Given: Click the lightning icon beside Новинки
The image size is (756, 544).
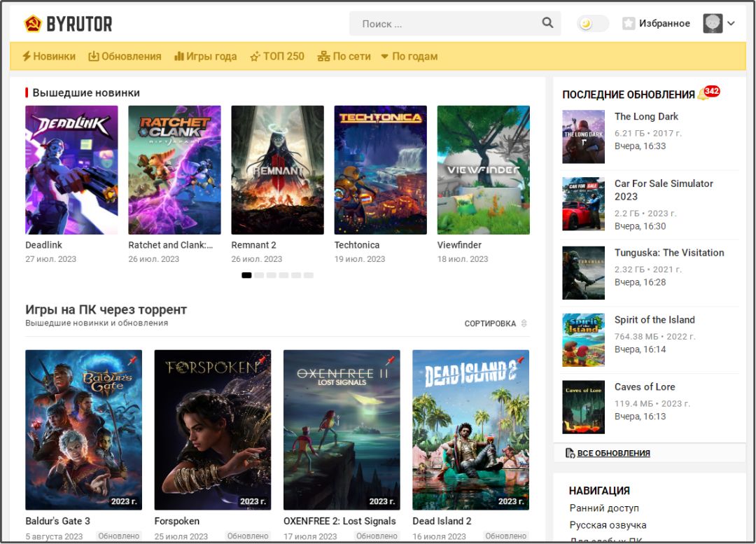Looking at the screenshot, I should [27, 57].
